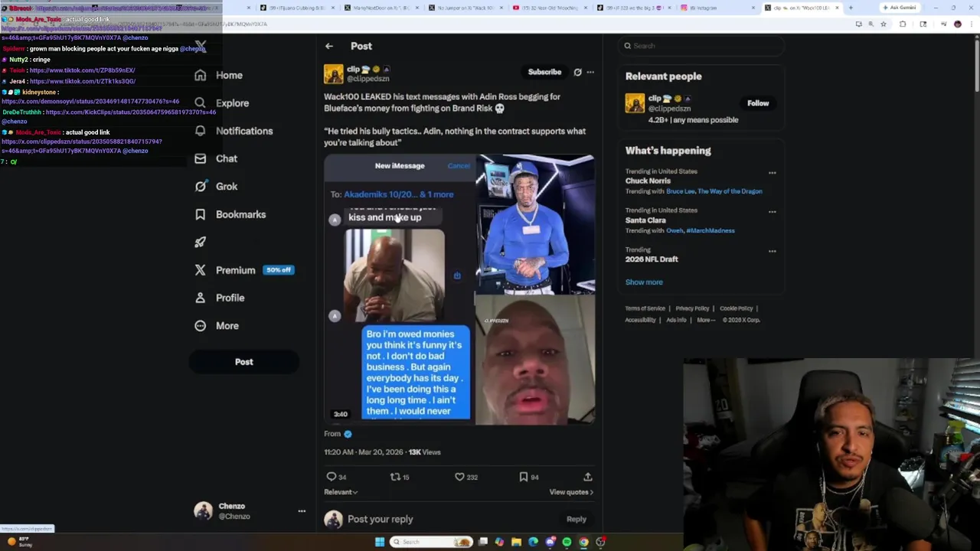Click Show more under What's happening

(644, 282)
